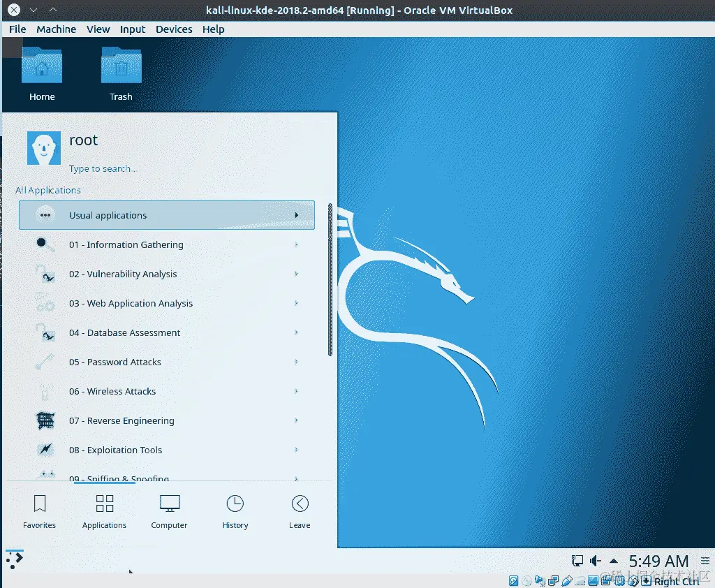Open the VirtualBox Machine menu

click(56, 29)
